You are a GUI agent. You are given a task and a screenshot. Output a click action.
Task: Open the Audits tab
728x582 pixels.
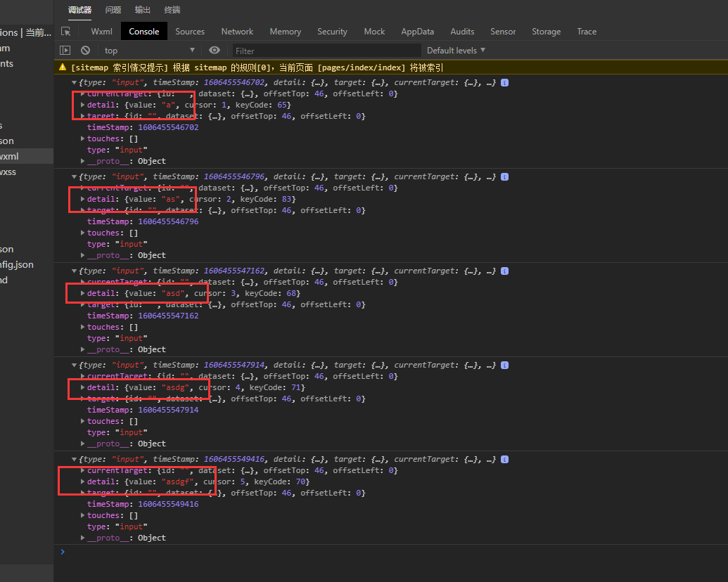(x=462, y=32)
